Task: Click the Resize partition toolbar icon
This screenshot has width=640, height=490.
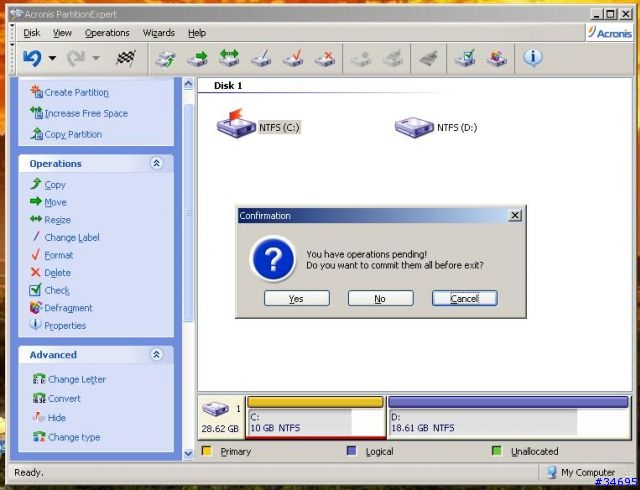Action: click(229, 58)
